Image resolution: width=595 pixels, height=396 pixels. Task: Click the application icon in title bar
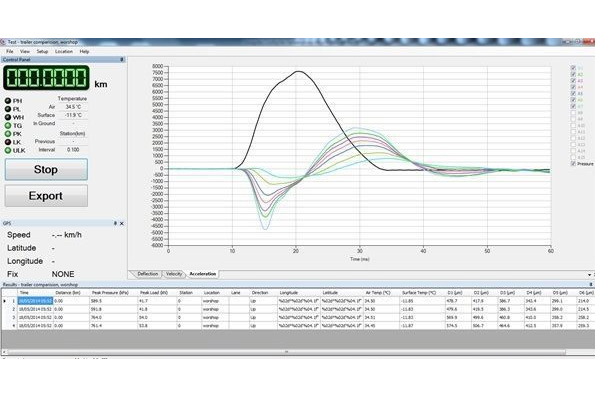coord(3,42)
